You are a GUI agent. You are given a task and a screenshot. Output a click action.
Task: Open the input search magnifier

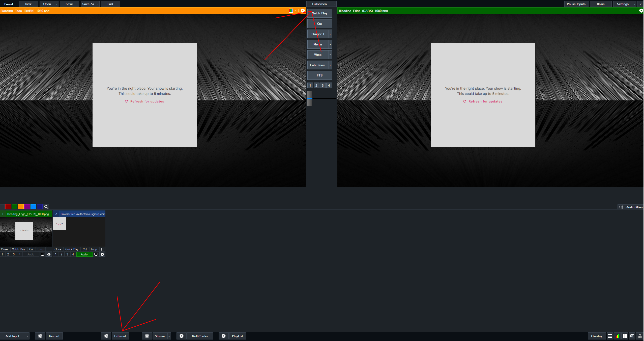click(x=46, y=207)
